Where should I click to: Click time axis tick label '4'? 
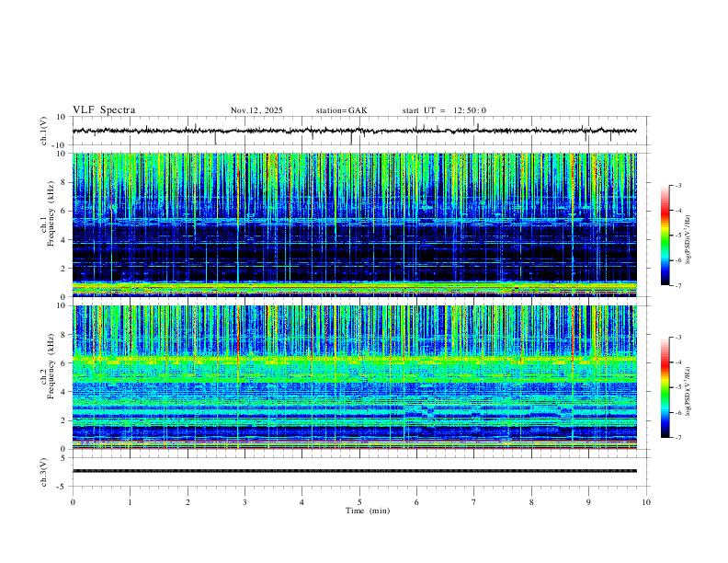(x=301, y=502)
